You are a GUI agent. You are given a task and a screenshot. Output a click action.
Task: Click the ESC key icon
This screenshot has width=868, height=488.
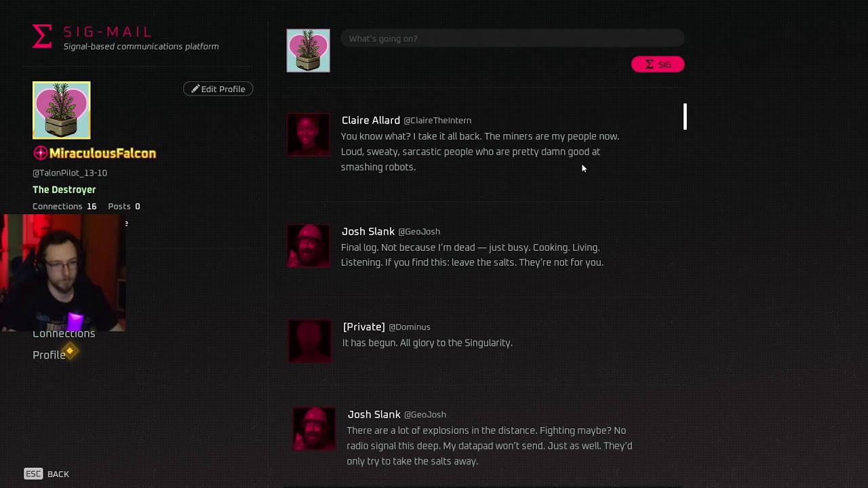coord(33,474)
